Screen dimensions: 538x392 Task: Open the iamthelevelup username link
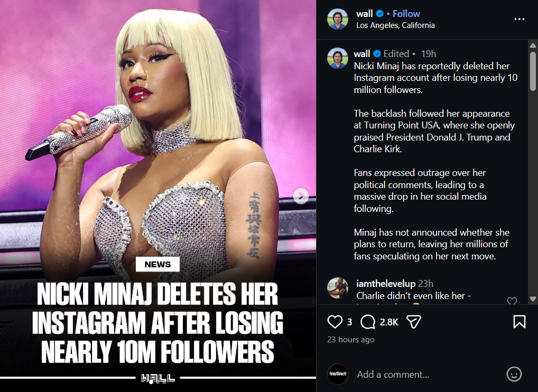click(x=386, y=284)
